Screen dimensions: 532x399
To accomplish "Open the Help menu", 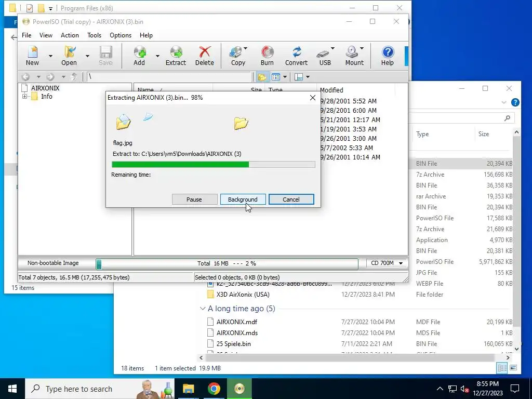I will click(146, 35).
